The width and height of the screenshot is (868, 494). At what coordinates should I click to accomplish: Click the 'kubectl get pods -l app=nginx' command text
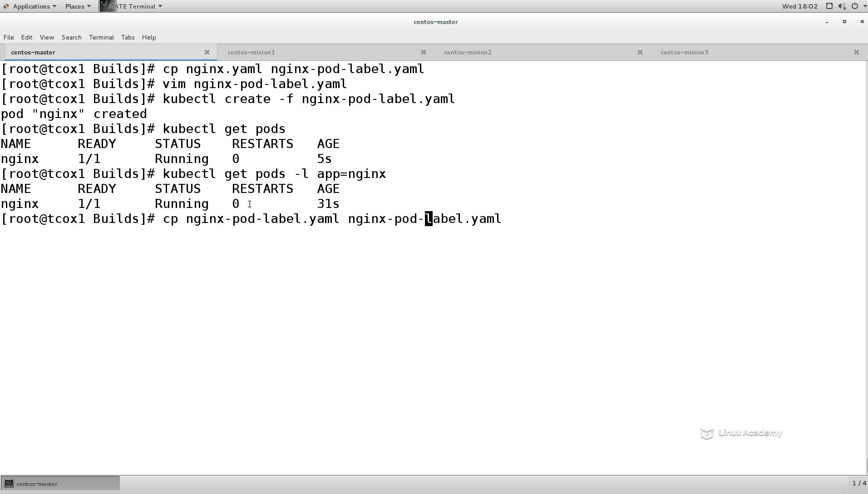coord(274,174)
